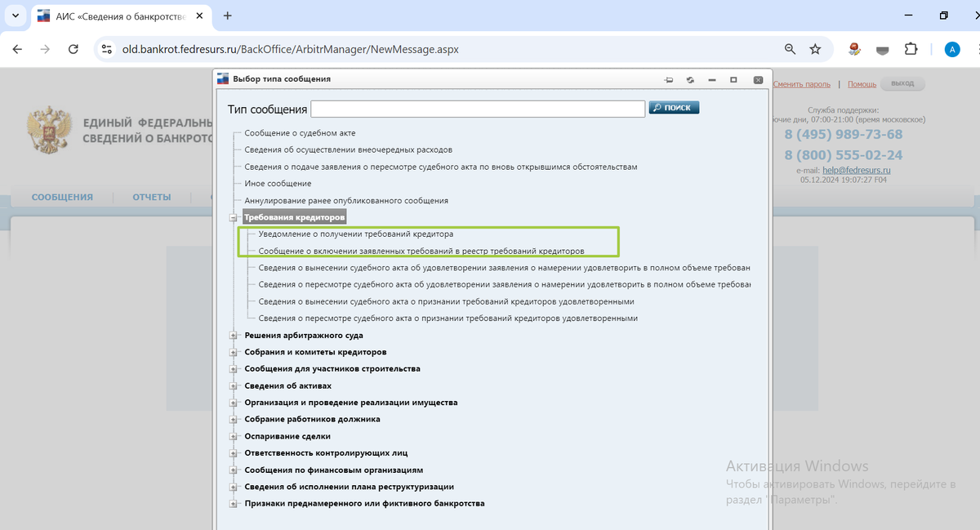
Task: Select Сведения об осуществлении внеочередных расходов
Action: [348, 150]
